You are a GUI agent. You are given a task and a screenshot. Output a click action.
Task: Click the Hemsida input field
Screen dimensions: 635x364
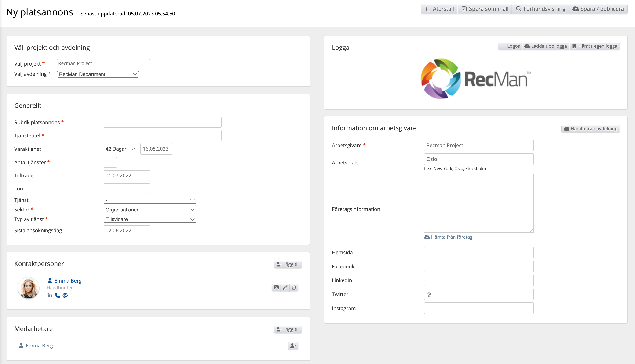coord(479,252)
